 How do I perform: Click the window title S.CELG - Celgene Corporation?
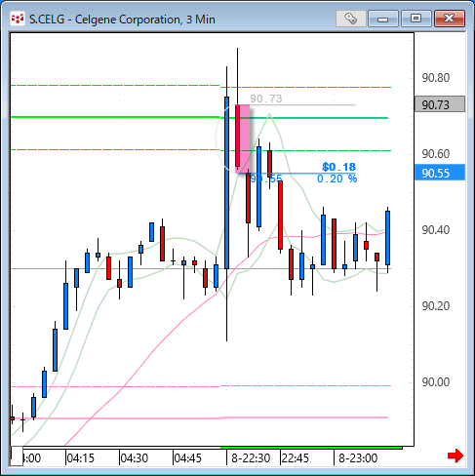pos(122,20)
